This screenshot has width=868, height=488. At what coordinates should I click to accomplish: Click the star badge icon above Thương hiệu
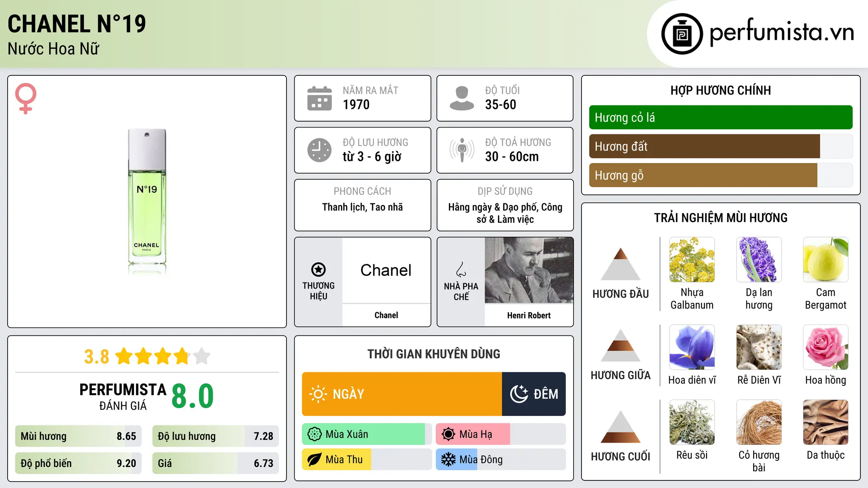pyautogui.click(x=318, y=269)
